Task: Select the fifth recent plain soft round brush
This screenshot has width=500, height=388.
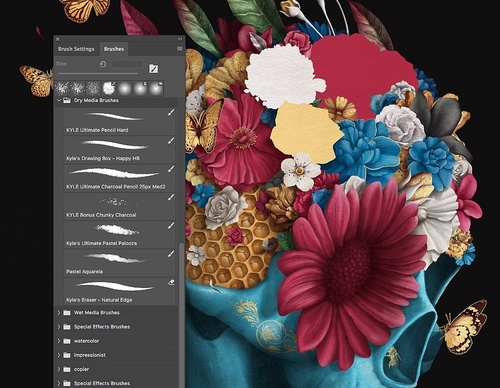Action: point(124,88)
